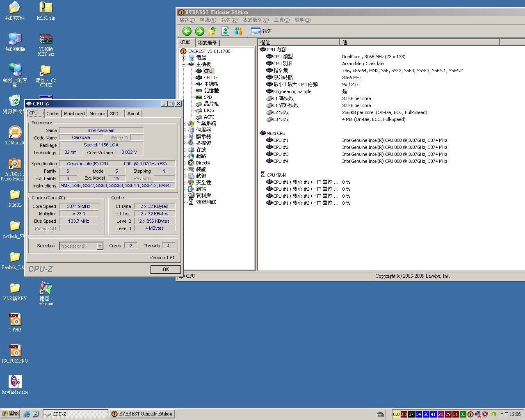Open the BIOS node in the EVEREST tree

tap(209, 110)
